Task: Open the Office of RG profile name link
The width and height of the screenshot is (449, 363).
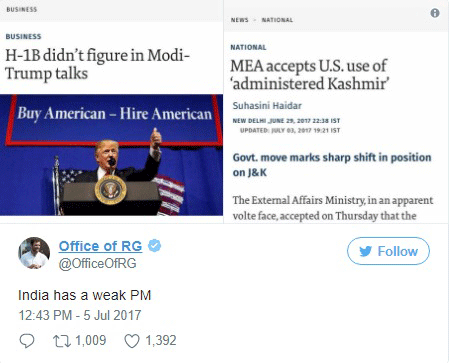Action: [100, 246]
